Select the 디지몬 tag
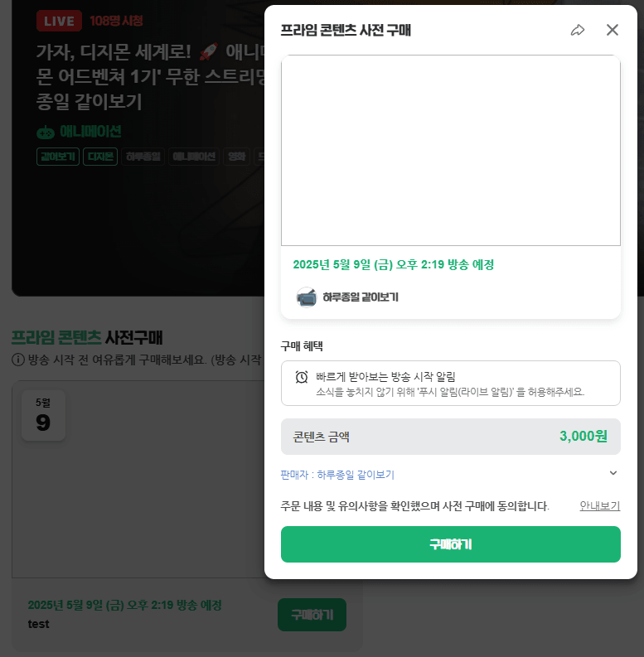This screenshot has width=644, height=657. pyautogui.click(x=100, y=157)
